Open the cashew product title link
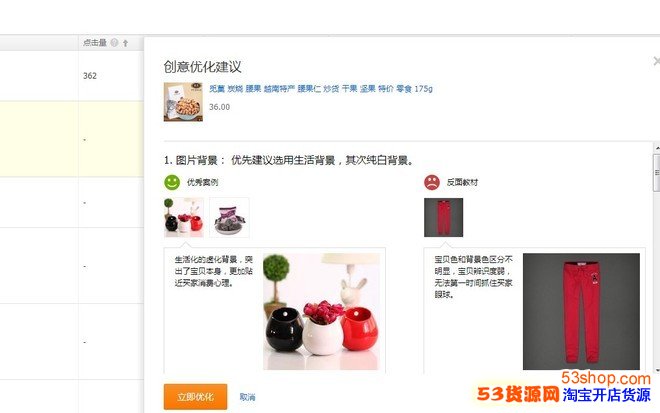 pyautogui.click(x=321, y=88)
